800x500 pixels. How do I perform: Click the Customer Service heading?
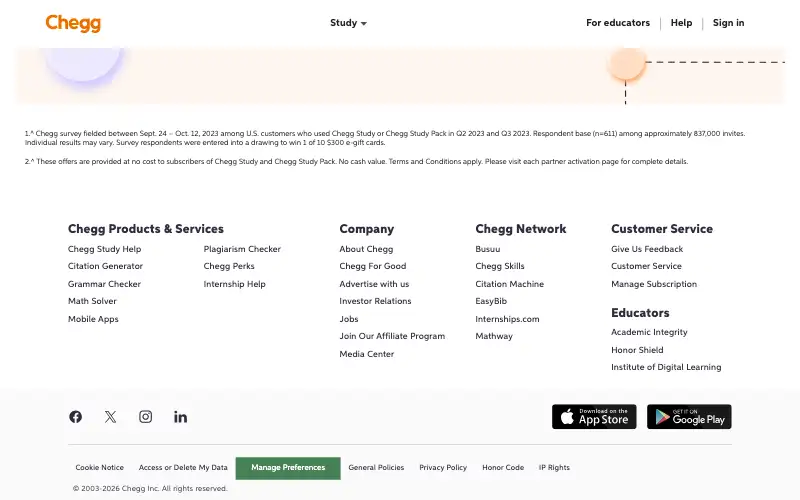[662, 229]
